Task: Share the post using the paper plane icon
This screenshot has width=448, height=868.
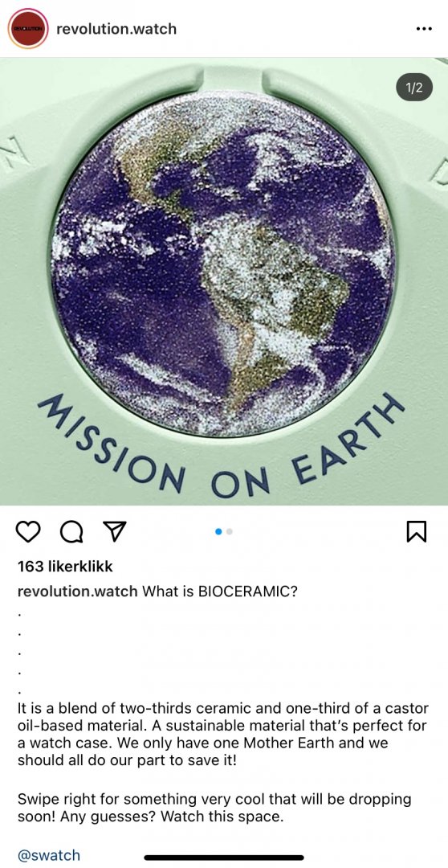Action: coord(115,531)
